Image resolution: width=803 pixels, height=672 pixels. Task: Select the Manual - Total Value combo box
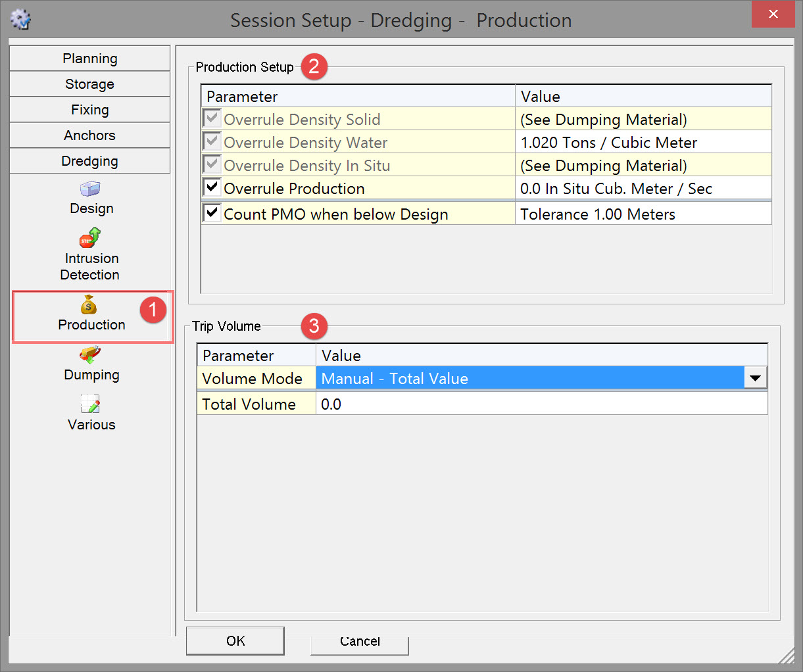[x=529, y=379]
